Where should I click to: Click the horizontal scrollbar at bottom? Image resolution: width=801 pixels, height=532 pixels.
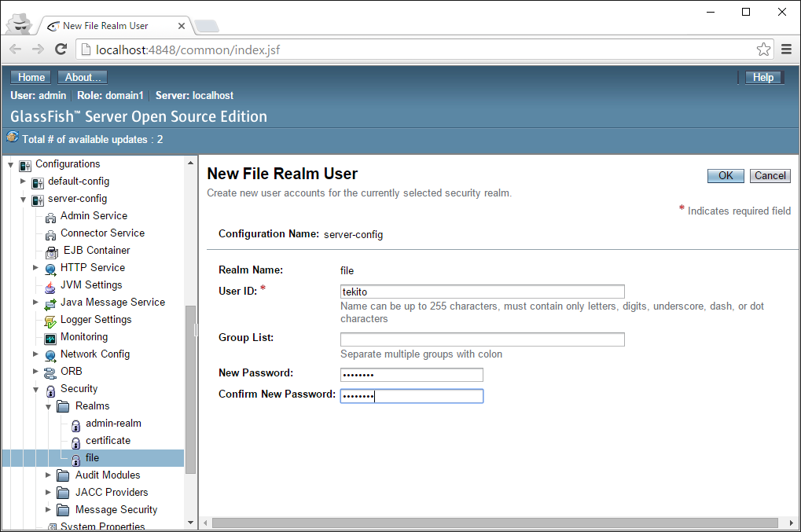(495, 523)
